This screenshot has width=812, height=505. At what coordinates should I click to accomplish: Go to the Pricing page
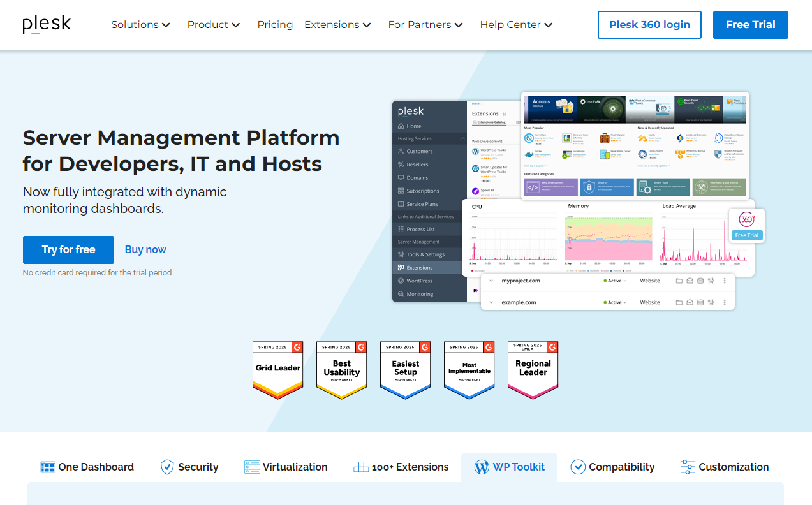pos(275,25)
